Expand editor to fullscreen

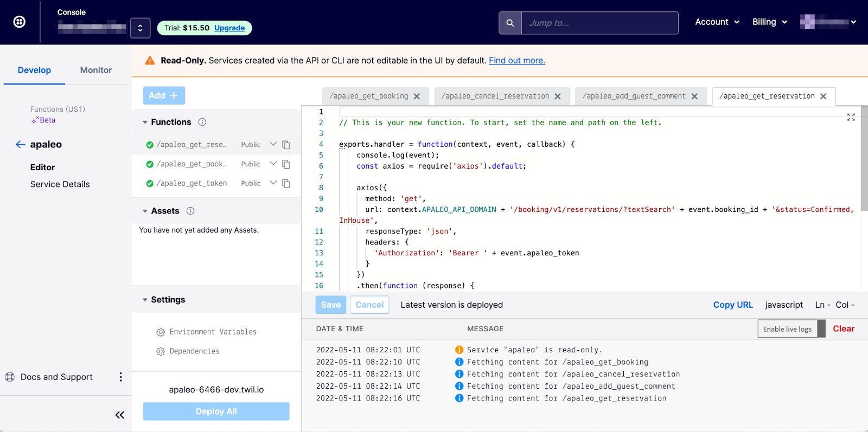click(851, 117)
